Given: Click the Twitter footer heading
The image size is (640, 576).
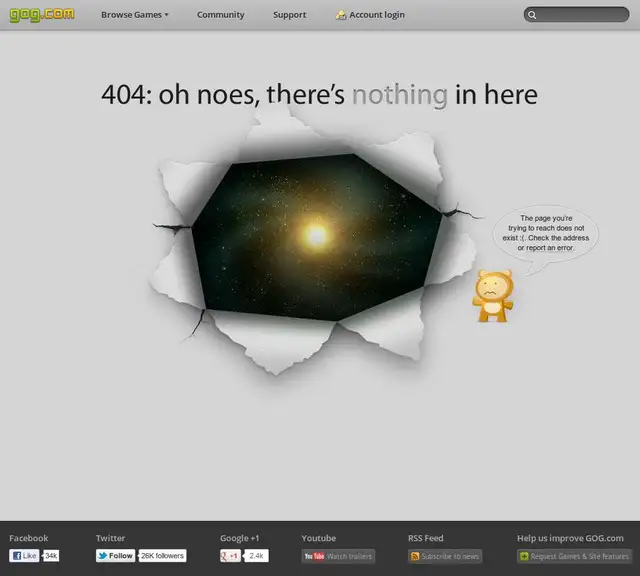Looking at the screenshot, I should pyautogui.click(x=111, y=538).
